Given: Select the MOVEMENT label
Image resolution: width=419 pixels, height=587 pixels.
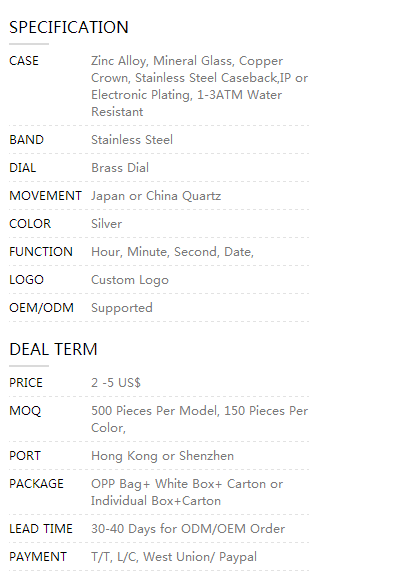Looking at the screenshot, I should click(x=45, y=196).
